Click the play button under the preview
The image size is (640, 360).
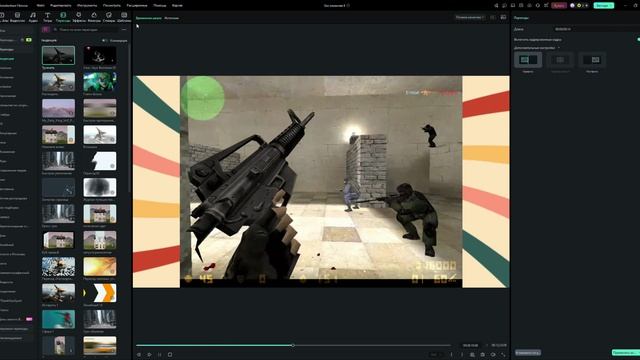pyautogui.click(x=149, y=355)
